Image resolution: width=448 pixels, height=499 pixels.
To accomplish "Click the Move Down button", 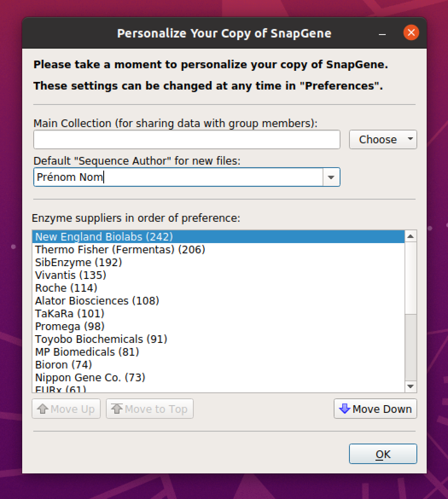I will click(x=375, y=409).
